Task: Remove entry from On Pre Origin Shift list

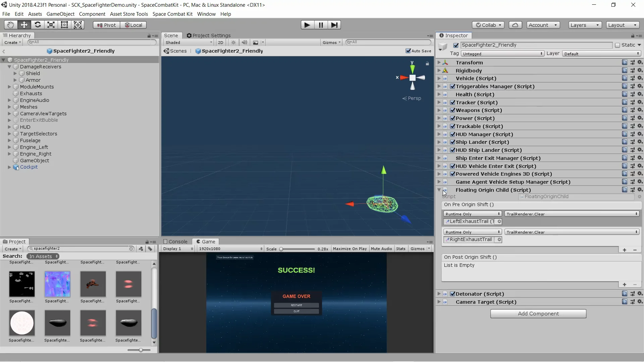Action: point(635,250)
